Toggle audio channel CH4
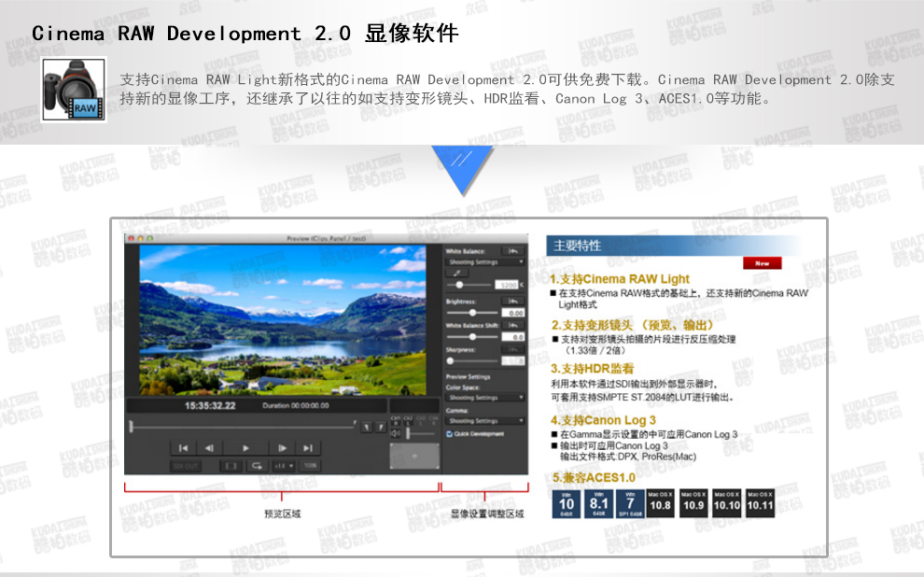Viewport: 924px width, 577px height. click(433, 420)
